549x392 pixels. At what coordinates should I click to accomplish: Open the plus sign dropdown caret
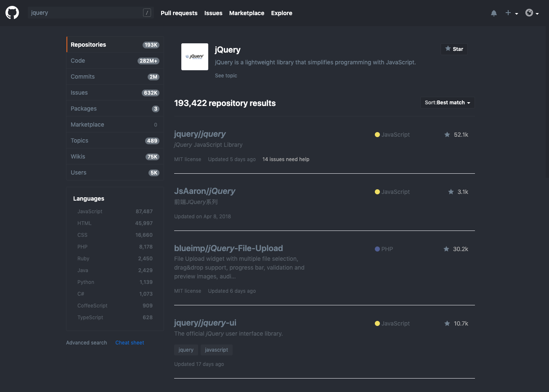point(517,14)
